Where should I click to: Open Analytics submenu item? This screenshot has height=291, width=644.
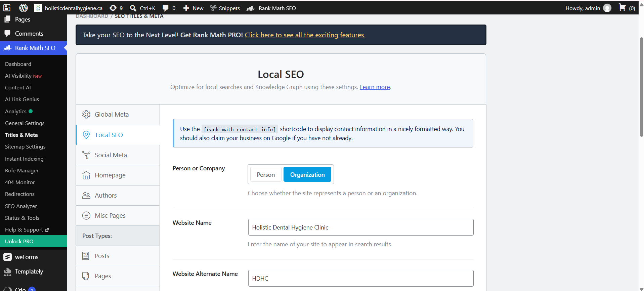click(x=16, y=111)
